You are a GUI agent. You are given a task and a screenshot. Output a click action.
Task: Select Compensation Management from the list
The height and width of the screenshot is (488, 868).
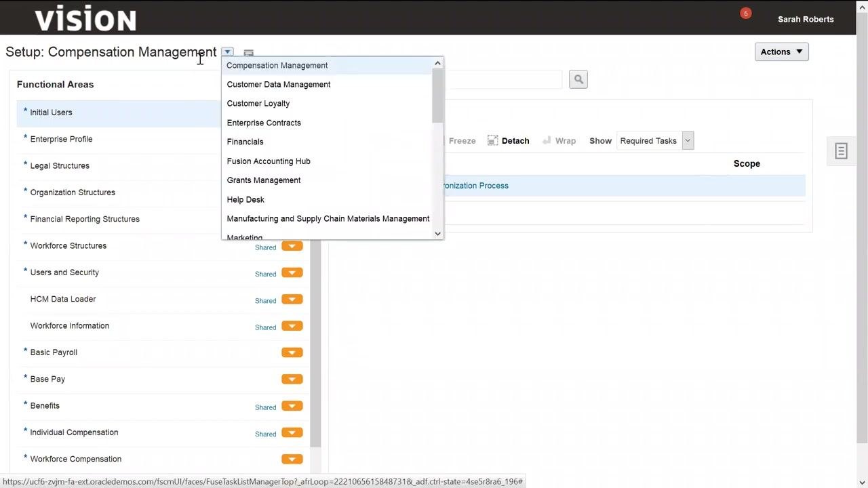coord(327,65)
